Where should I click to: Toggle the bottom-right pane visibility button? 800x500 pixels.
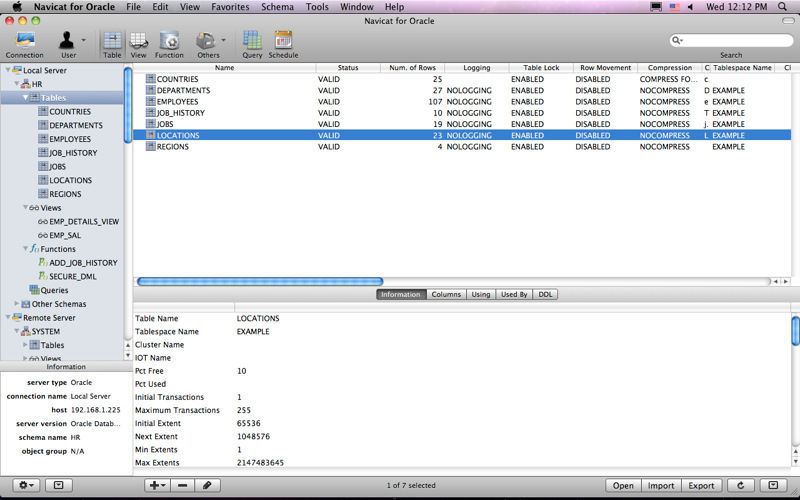point(773,485)
